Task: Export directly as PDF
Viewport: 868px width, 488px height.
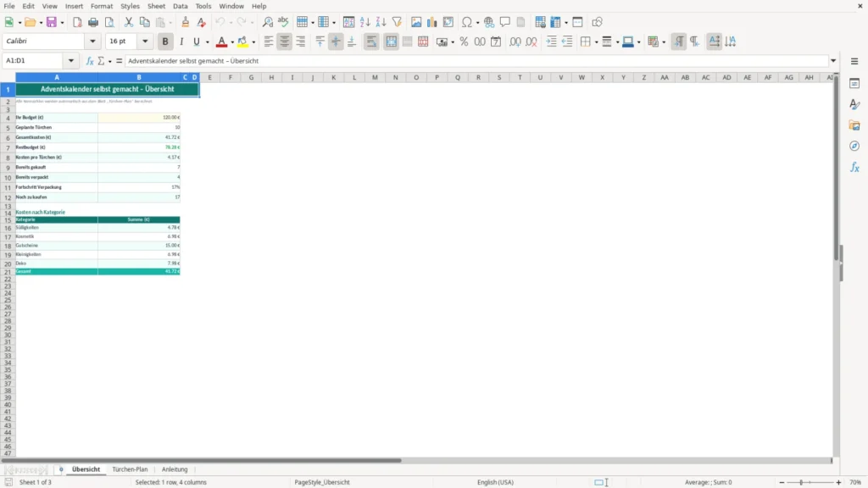Action: pos(77,22)
